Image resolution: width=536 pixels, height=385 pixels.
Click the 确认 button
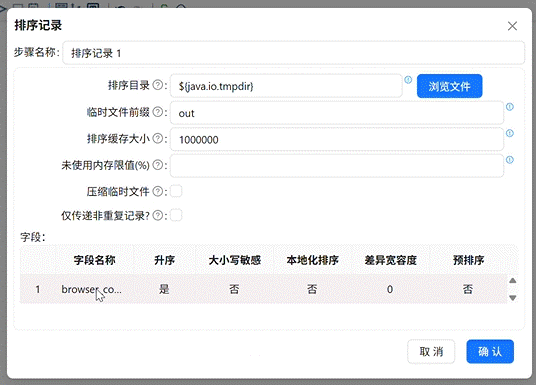pos(490,351)
